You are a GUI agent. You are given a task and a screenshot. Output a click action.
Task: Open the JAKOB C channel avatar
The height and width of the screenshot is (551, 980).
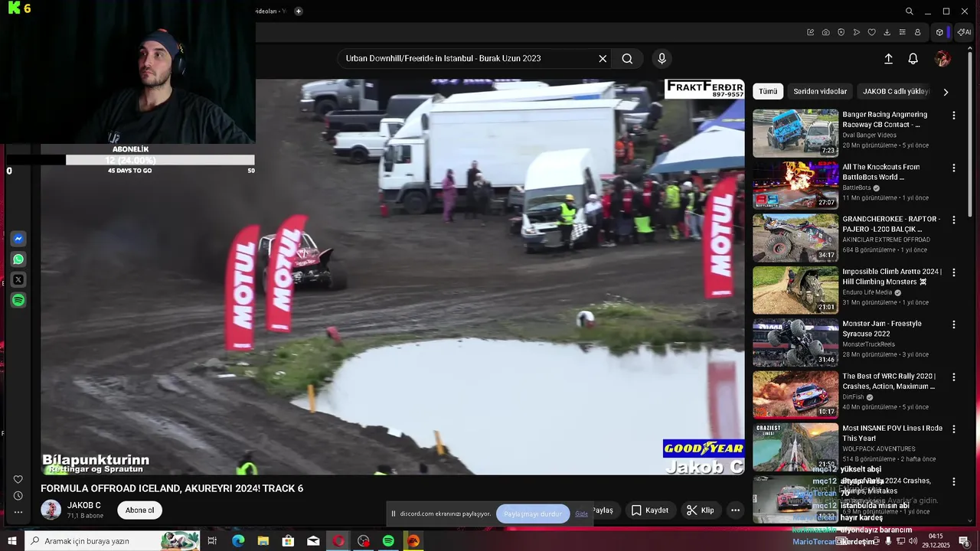pyautogui.click(x=51, y=510)
